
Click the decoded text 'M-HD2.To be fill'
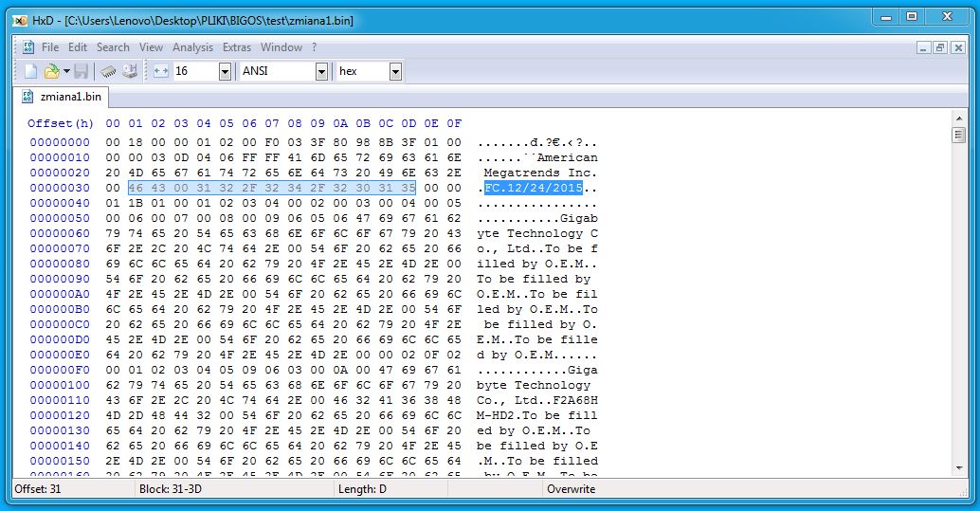point(536,415)
